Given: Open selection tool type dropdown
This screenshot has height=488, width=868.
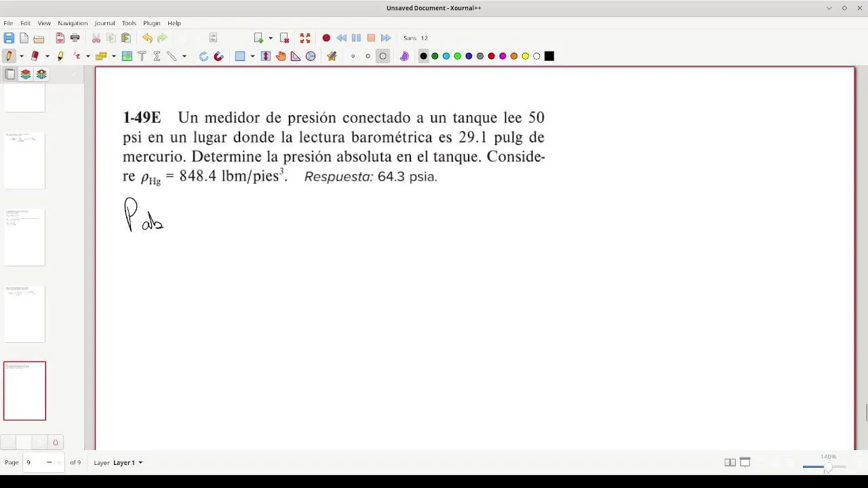Looking at the screenshot, I should tap(252, 56).
